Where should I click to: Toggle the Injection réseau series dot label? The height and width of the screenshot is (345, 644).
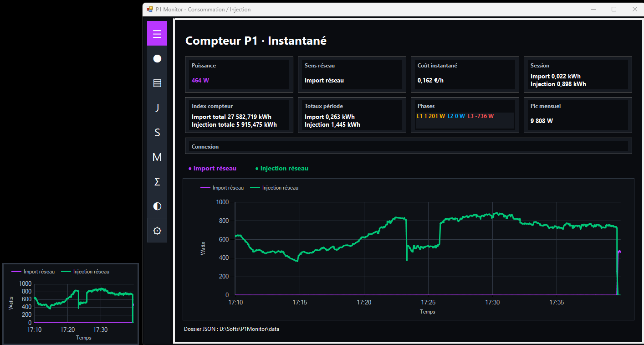point(282,169)
